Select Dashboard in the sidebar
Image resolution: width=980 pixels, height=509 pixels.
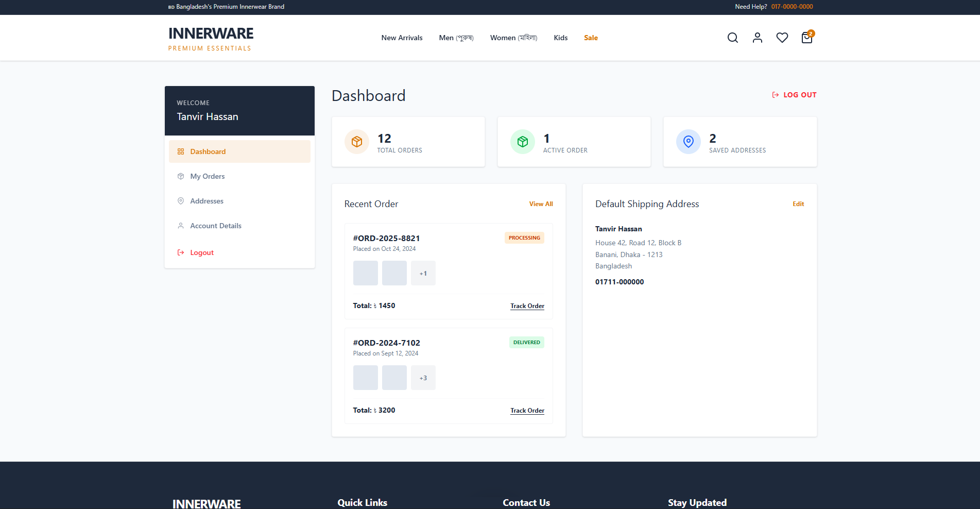click(x=239, y=151)
